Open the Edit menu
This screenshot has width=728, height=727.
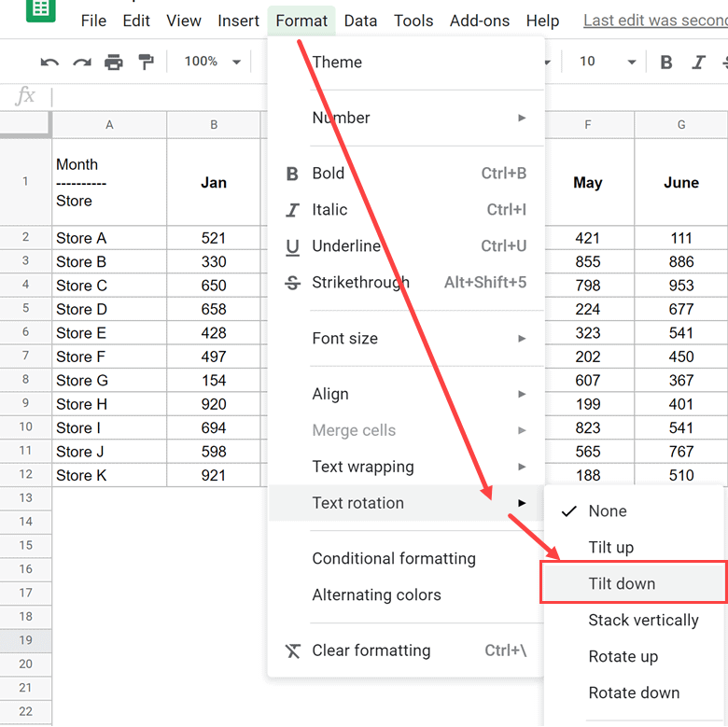[x=136, y=21]
